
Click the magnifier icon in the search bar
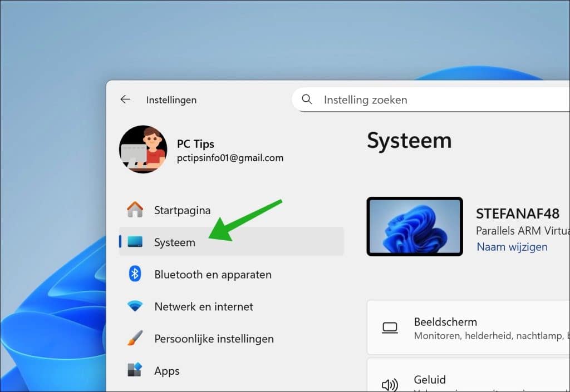coord(307,100)
